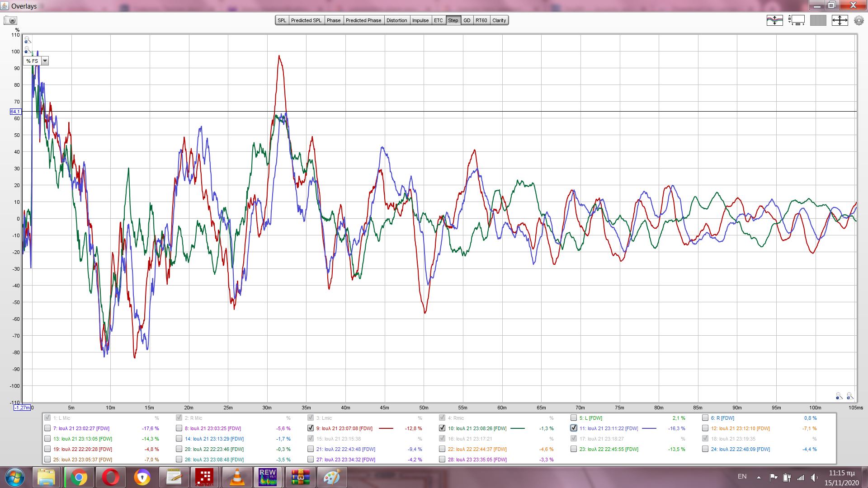Switch to the RT60 tab
The width and height of the screenshot is (868, 488).
point(481,20)
